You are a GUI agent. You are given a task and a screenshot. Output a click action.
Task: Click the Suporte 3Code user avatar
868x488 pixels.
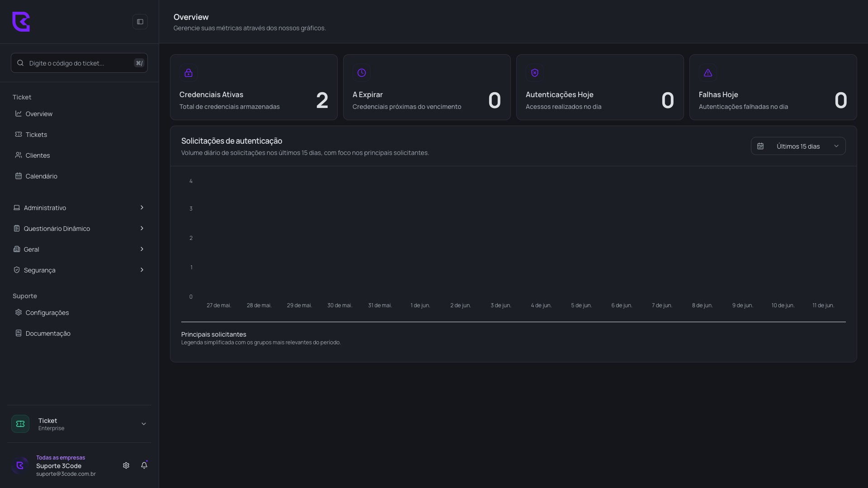pyautogui.click(x=20, y=465)
